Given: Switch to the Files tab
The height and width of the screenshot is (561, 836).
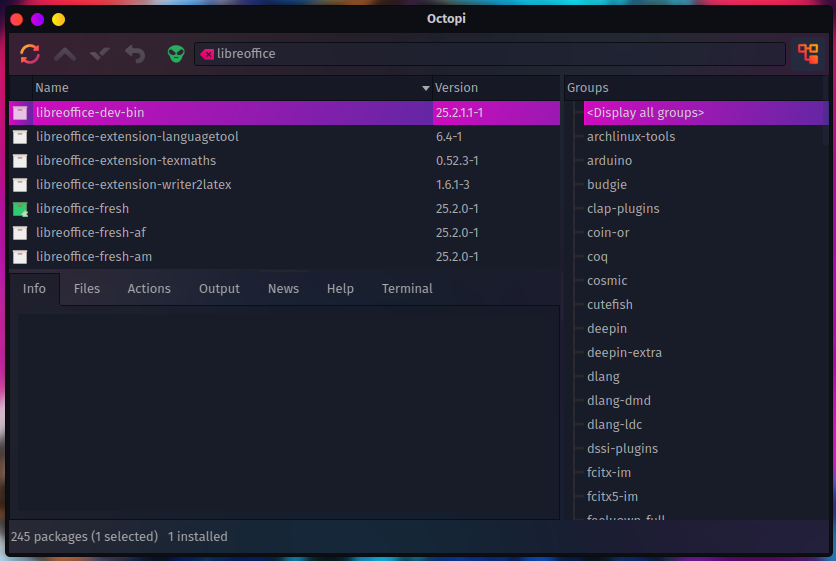Looking at the screenshot, I should [87, 289].
